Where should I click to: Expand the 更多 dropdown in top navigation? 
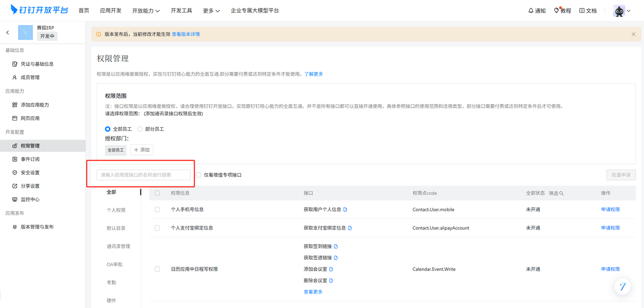[211, 11]
